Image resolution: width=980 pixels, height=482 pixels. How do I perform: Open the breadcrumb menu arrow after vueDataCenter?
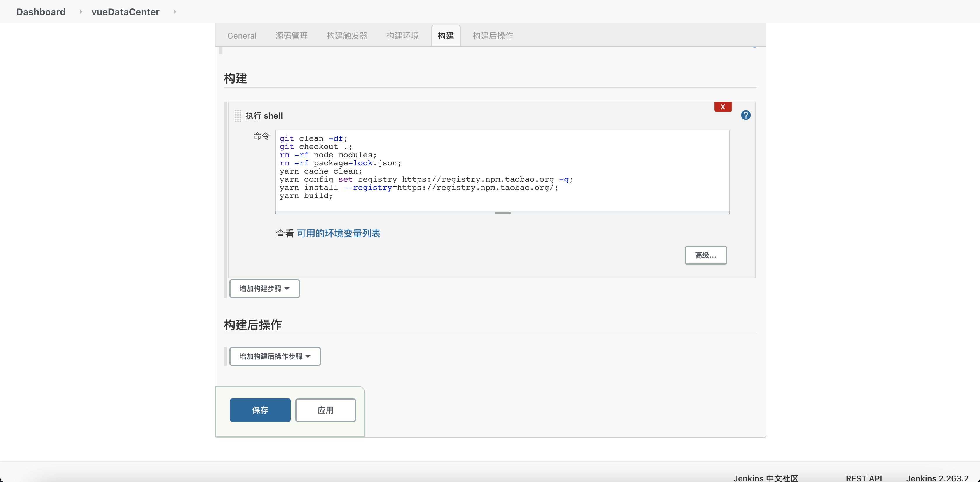(x=175, y=12)
